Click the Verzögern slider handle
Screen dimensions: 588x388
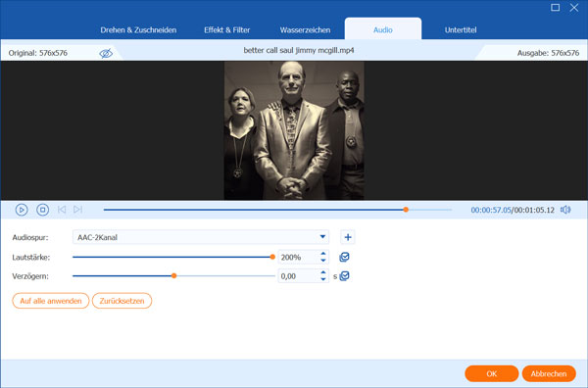(174, 276)
